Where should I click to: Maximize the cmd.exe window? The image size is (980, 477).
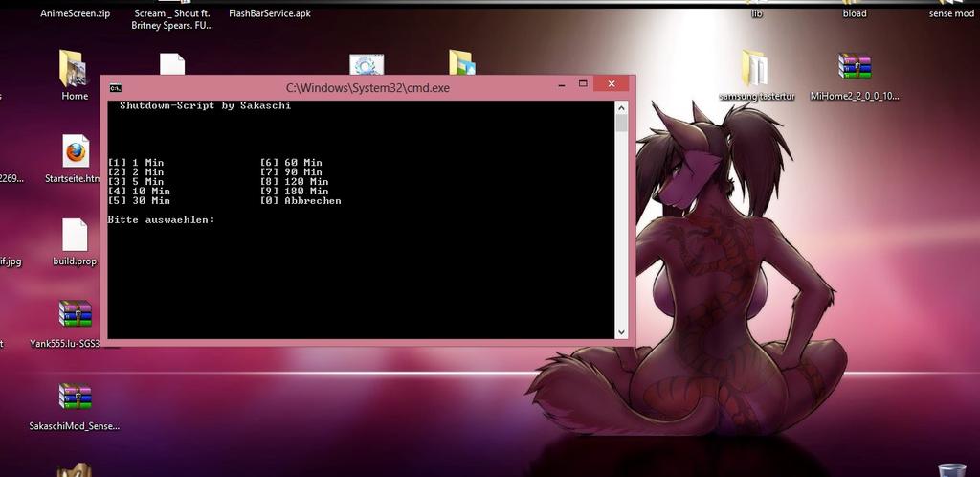pos(583,86)
